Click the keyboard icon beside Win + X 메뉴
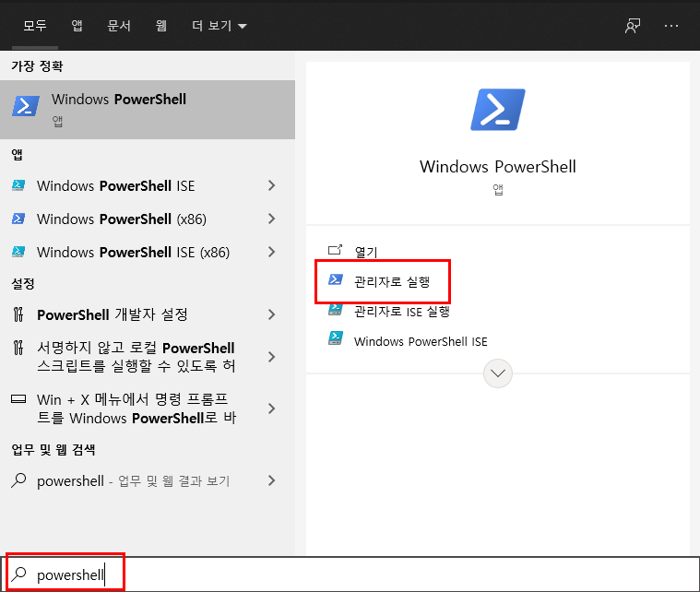This screenshot has width=700, height=592. click(x=18, y=398)
